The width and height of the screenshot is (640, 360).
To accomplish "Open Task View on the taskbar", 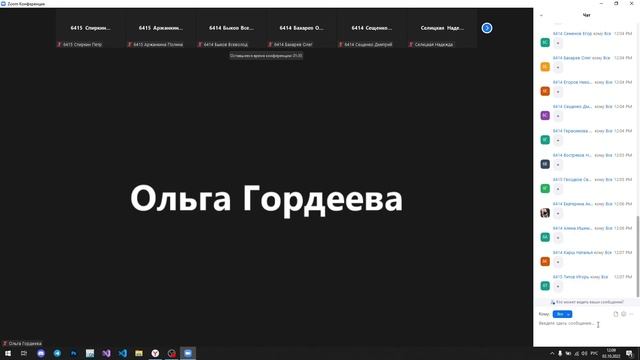I will (24, 353).
